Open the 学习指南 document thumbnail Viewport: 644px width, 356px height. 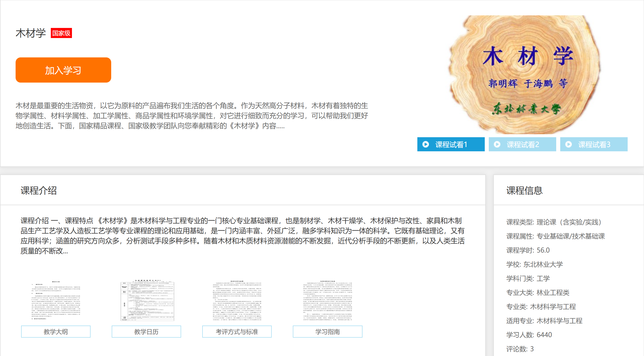327,300
